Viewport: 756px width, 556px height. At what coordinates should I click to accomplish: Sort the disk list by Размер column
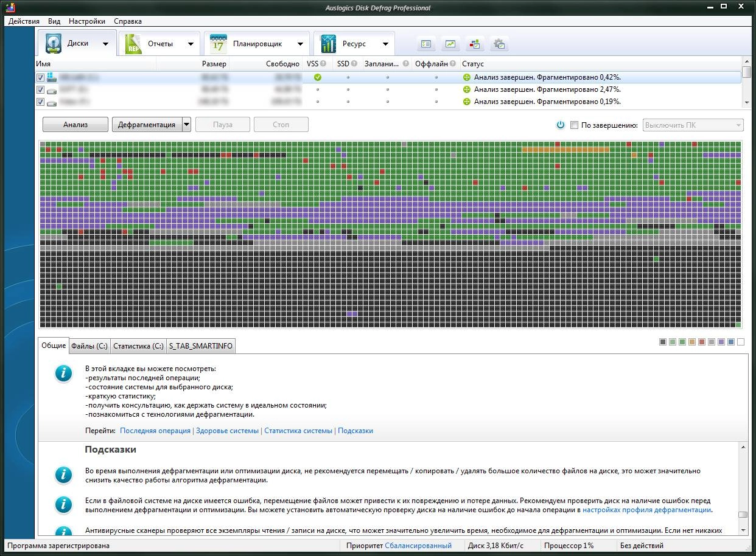click(x=193, y=63)
